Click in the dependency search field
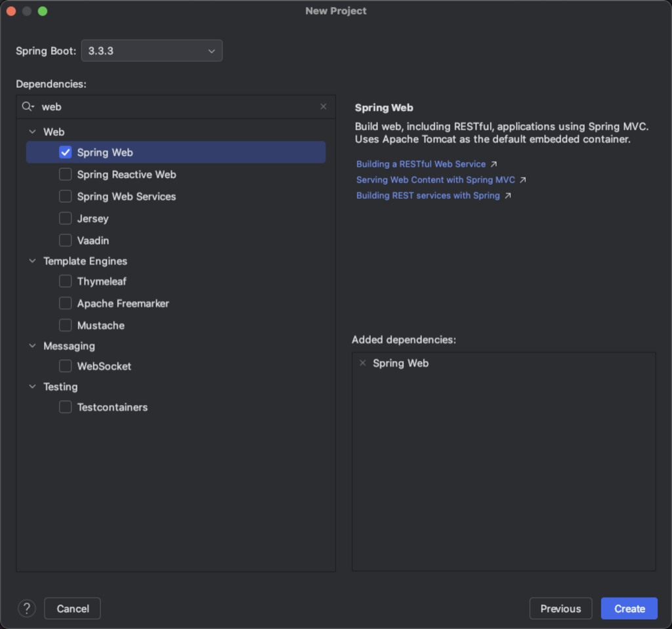Screen dimensions: 672x629 click(x=177, y=106)
